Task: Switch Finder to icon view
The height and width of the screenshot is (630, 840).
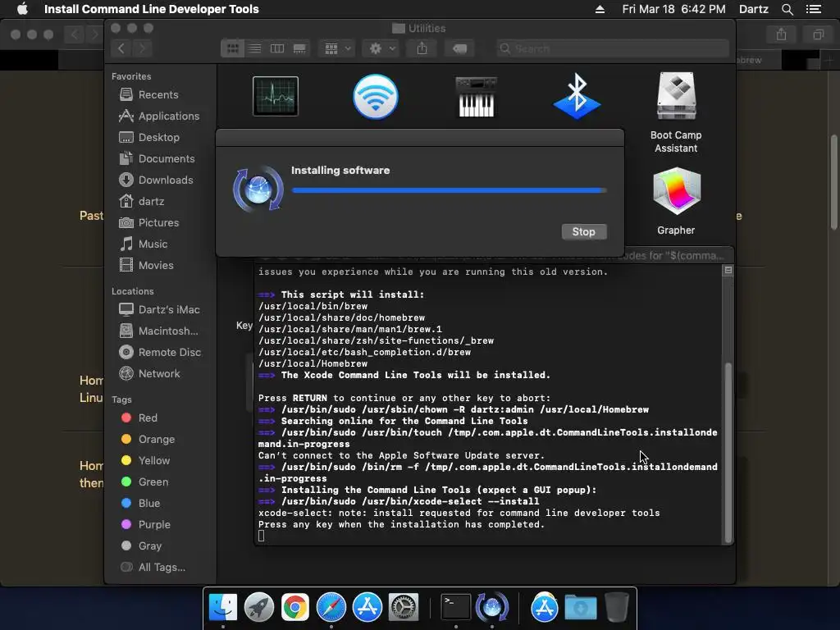Action: 232,48
